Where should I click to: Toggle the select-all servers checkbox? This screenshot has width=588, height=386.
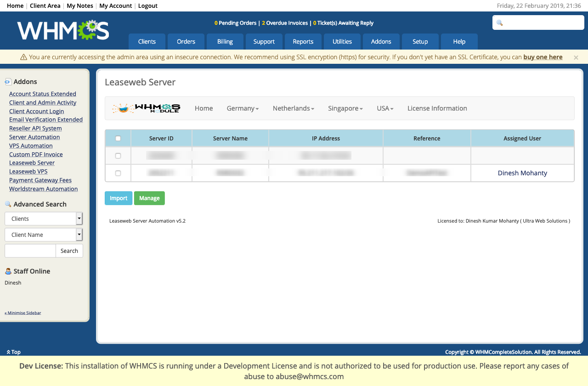point(118,138)
